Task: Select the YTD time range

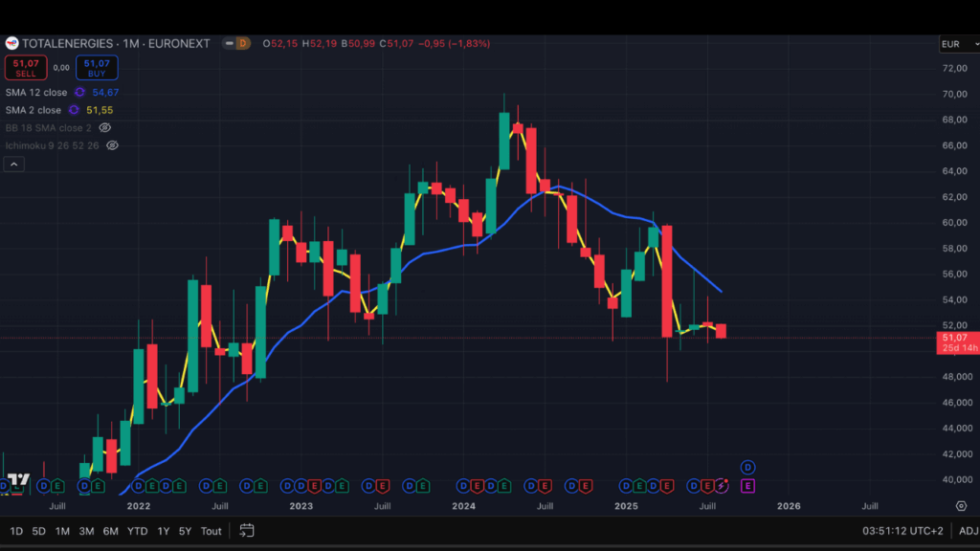Action: pos(138,531)
